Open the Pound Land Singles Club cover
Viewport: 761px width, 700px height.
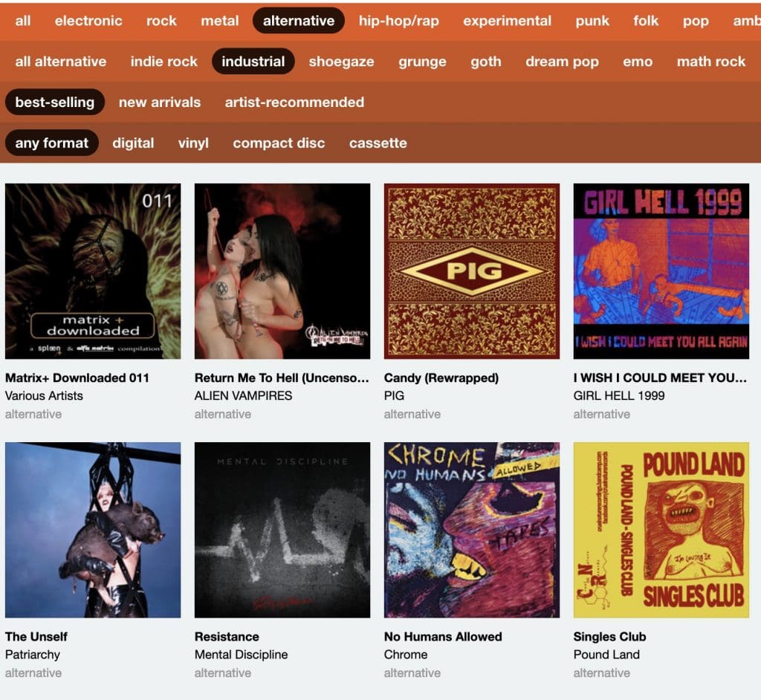[661, 530]
